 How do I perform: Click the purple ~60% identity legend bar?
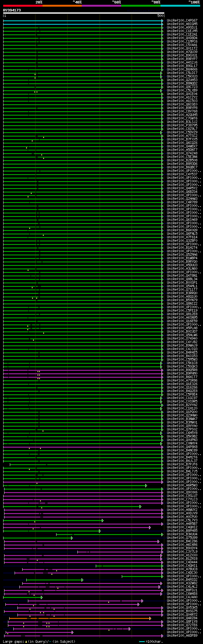point(101,6)
